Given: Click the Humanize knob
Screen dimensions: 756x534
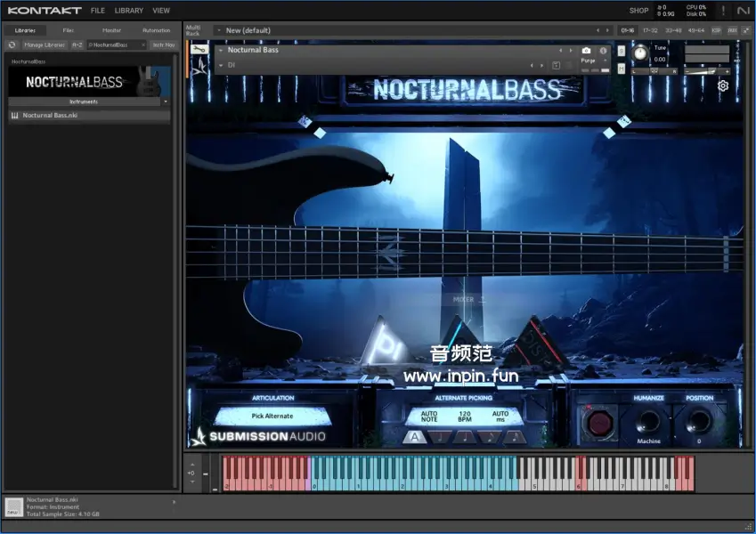Looking at the screenshot, I should click(648, 421).
